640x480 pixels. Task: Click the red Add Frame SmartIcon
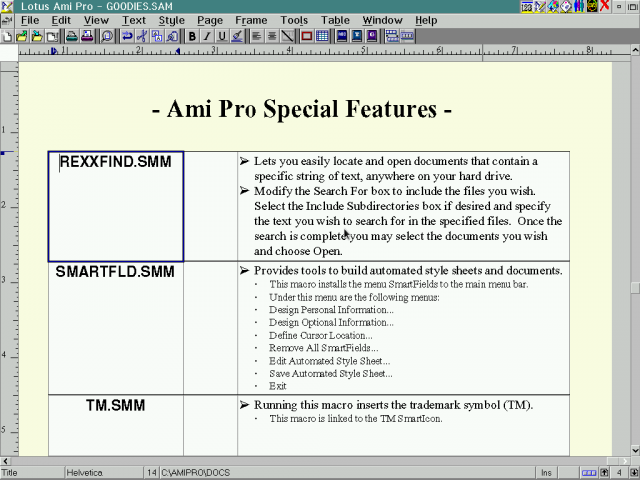point(307,36)
